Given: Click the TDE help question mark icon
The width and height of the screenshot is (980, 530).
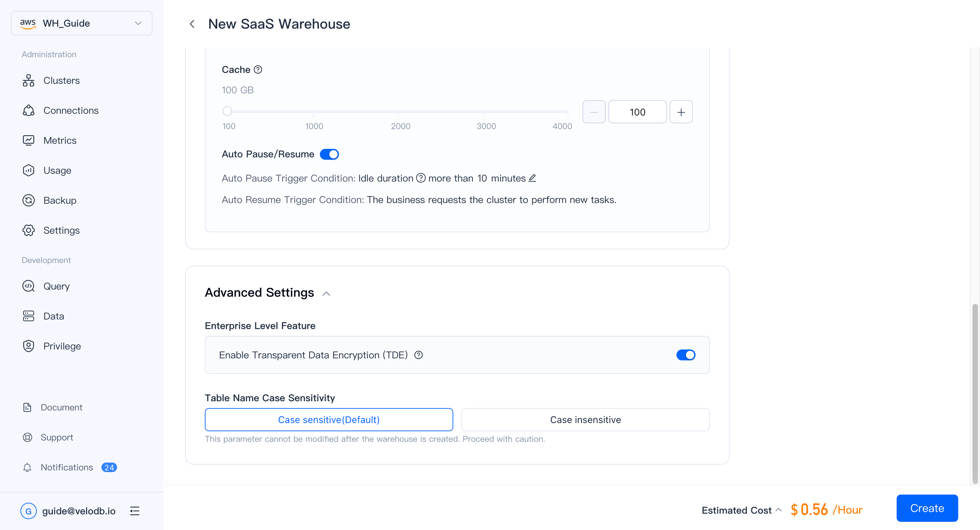Looking at the screenshot, I should (419, 355).
